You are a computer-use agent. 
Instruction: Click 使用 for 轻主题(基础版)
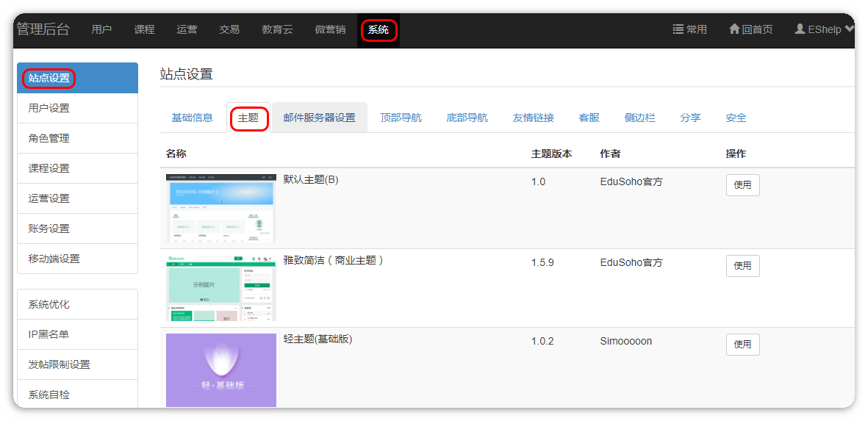click(742, 345)
